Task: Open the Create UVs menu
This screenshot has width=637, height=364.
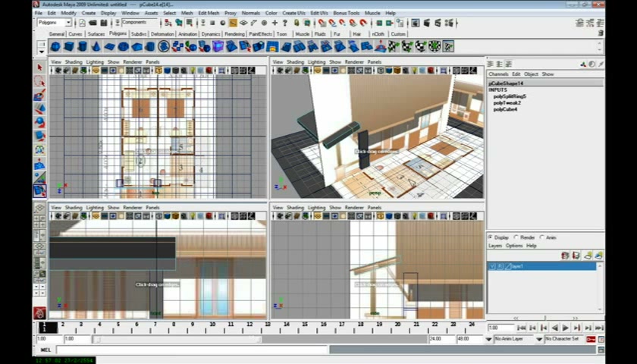Action: click(293, 13)
